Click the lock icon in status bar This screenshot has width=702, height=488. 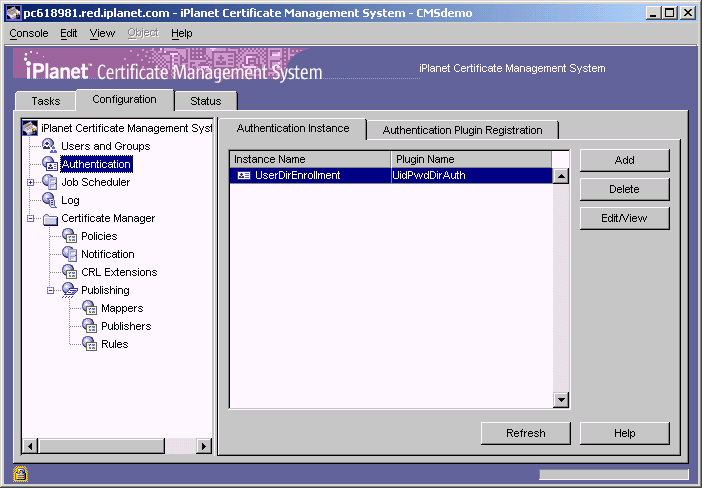[x=20, y=474]
